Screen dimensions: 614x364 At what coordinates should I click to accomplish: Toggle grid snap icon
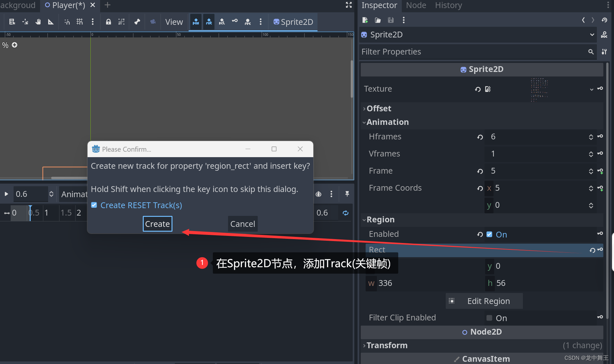click(x=80, y=22)
